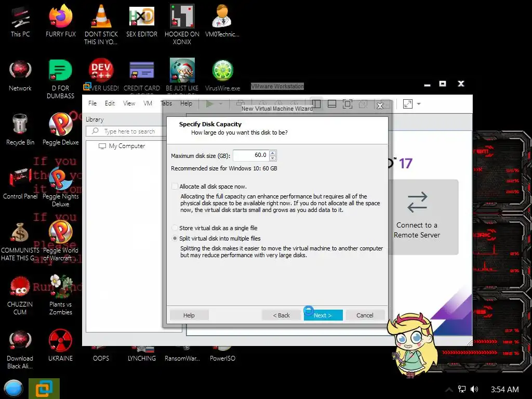Open Download Black Ali shortcut
This screenshot has height=399, width=532.
tap(20, 350)
